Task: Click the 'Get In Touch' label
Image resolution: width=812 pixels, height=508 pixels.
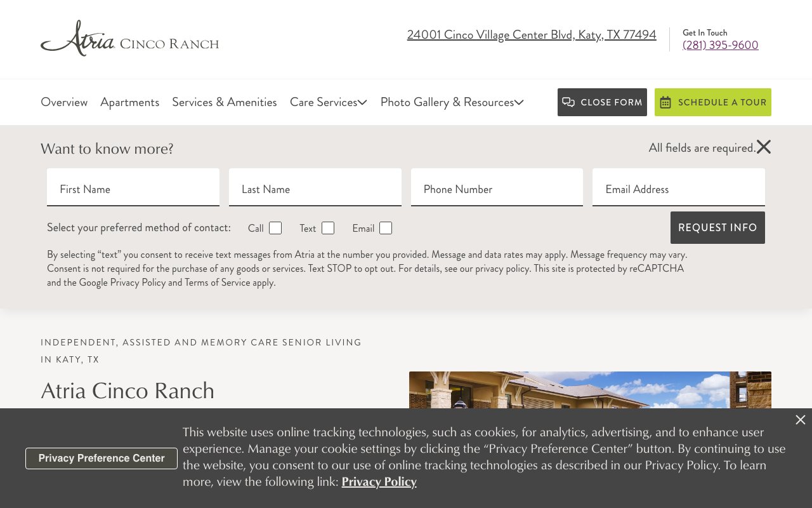Action: pos(705,32)
